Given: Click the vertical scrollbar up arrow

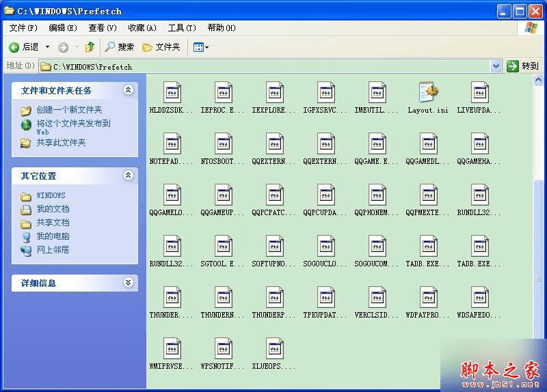Looking at the screenshot, I should (x=538, y=81).
